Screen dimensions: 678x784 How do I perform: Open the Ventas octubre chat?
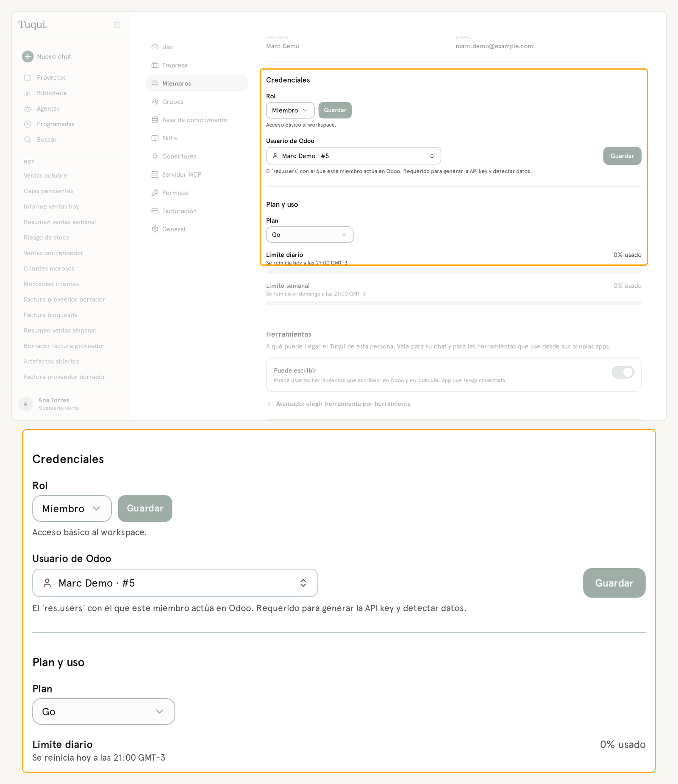tap(45, 175)
